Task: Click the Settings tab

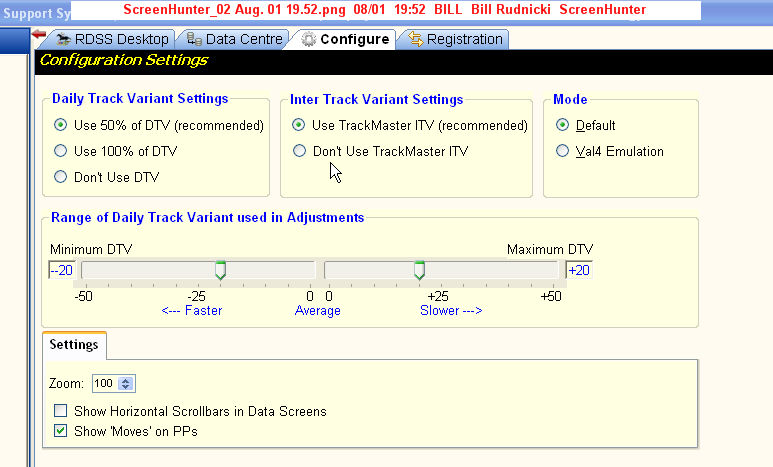Action: [74, 344]
